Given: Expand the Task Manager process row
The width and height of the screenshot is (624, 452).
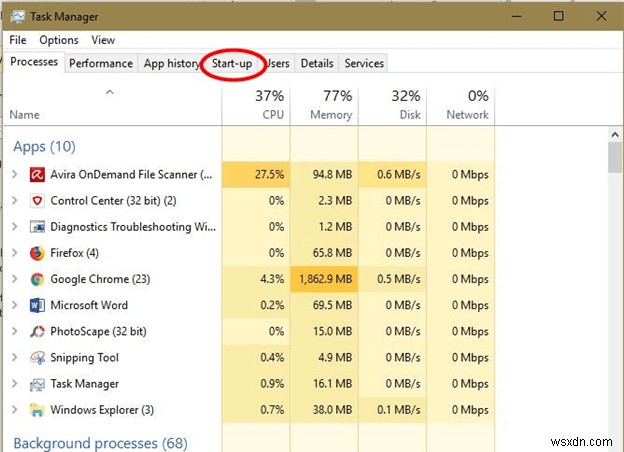Looking at the screenshot, I should click(x=15, y=384).
